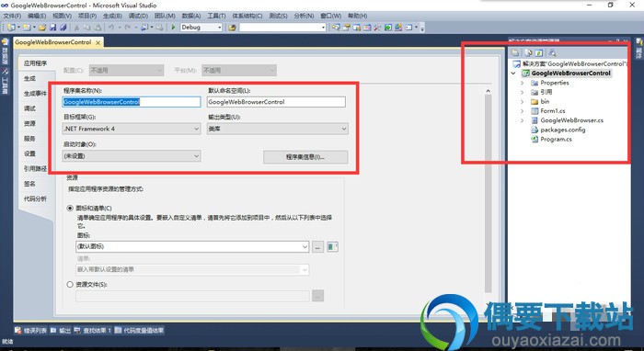Open the 调试(D) menu
The image size is (644, 351).
(x=138, y=16)
